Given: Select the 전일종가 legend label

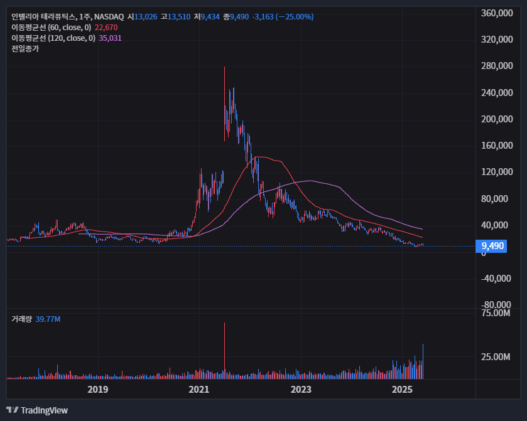Looking at the screenshot, I should click(25, 49).
